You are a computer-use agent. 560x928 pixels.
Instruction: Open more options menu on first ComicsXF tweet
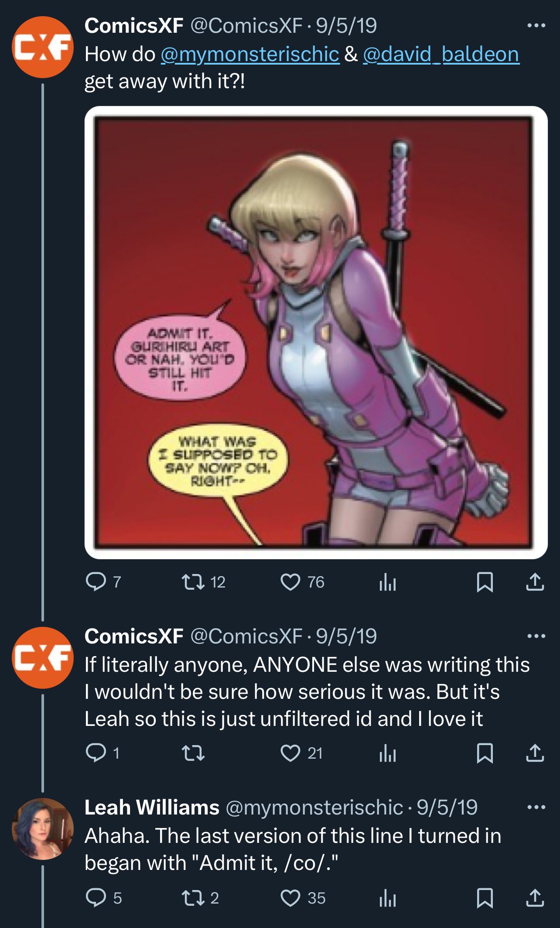click(536, 26)
